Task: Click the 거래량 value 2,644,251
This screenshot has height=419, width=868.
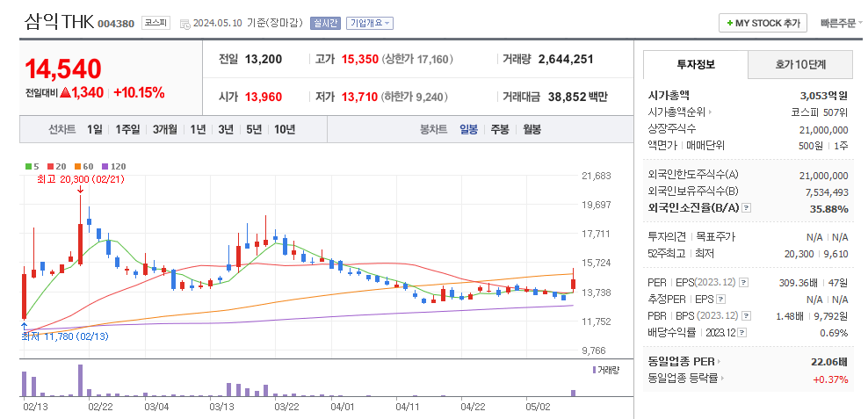Action: pyautogui.click(x=566, y=59)
